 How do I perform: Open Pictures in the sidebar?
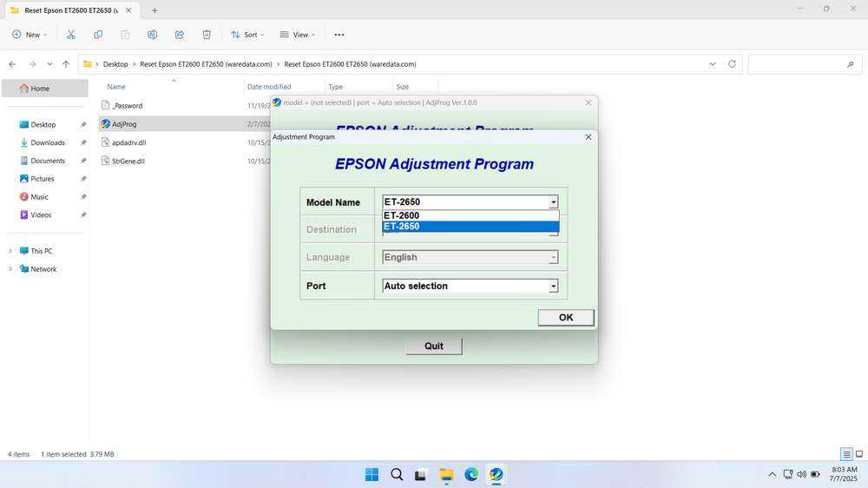42,178
